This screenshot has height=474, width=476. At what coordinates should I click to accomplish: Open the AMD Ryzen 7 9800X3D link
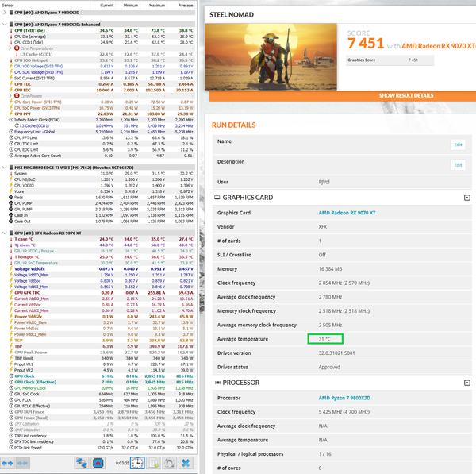(344, 398)
